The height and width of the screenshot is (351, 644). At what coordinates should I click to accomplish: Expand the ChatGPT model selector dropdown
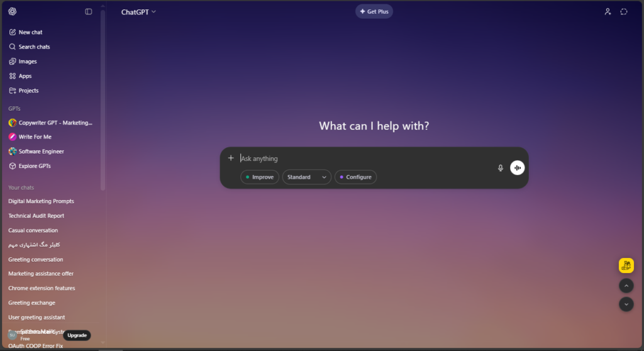pyautogui.click(x=139, y=11)
